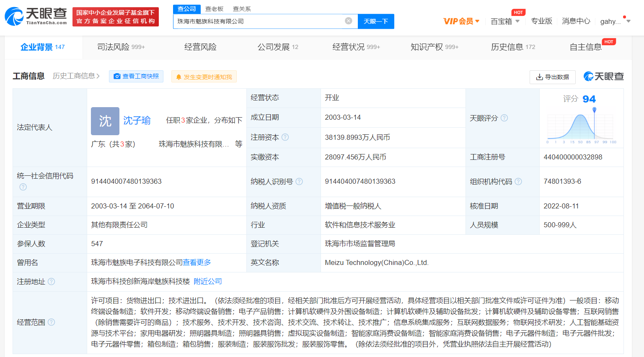Open the 公司发展 tab
Screen dimensions: 644x357
coord(278,47)
